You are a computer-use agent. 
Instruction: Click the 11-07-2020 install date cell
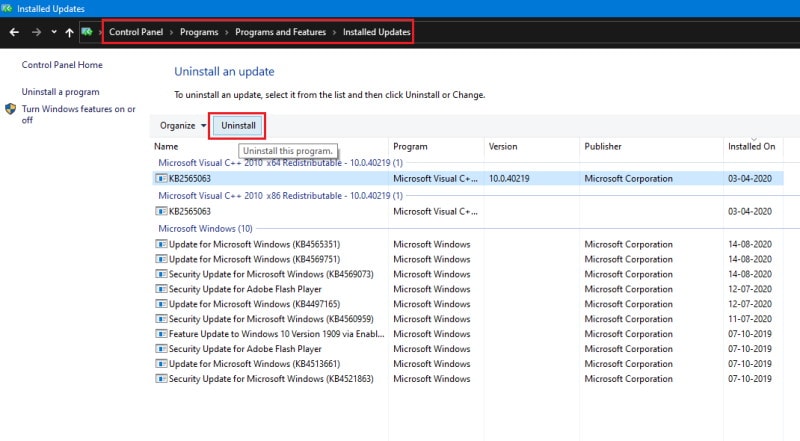tap(749, 318)
